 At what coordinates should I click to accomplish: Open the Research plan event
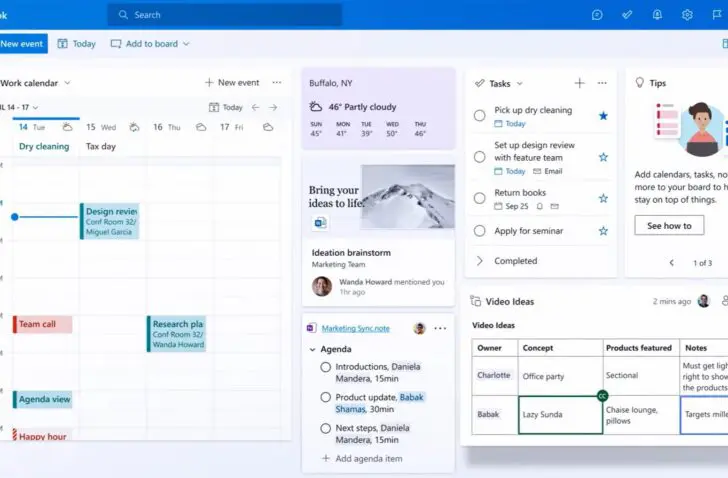pyautogui.click(x=176, y=334)
